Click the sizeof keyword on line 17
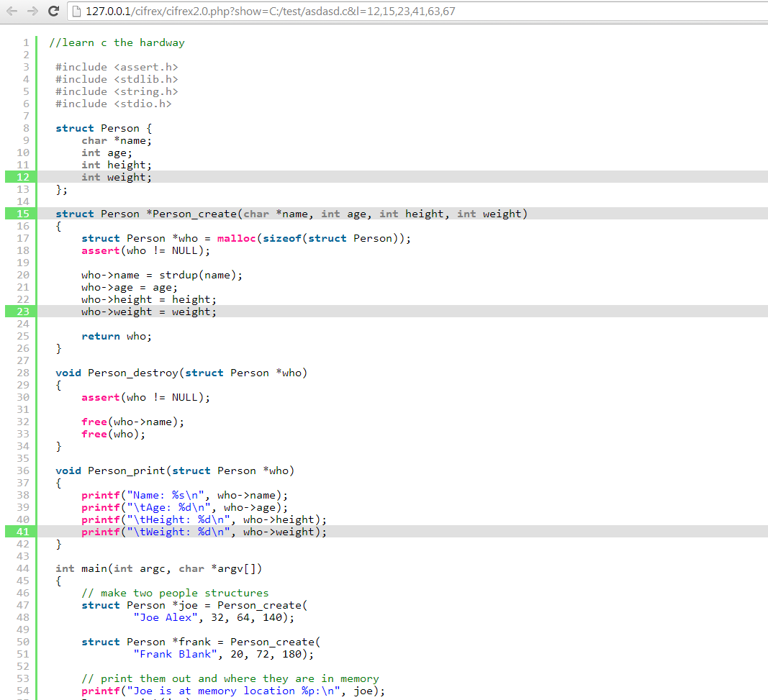 point(281,238)
